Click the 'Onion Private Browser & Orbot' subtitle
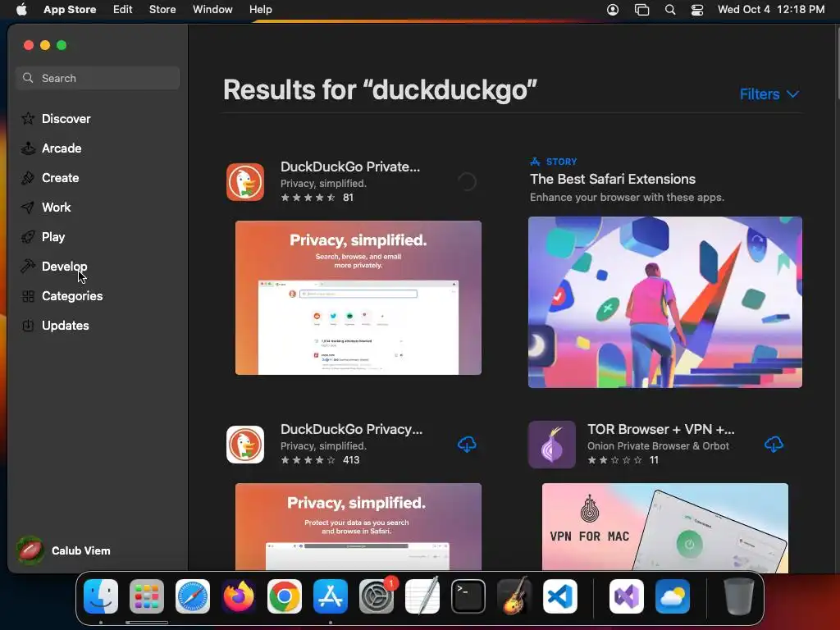The width and height of the screenshot is (840, 630). [x=658, y=445]
